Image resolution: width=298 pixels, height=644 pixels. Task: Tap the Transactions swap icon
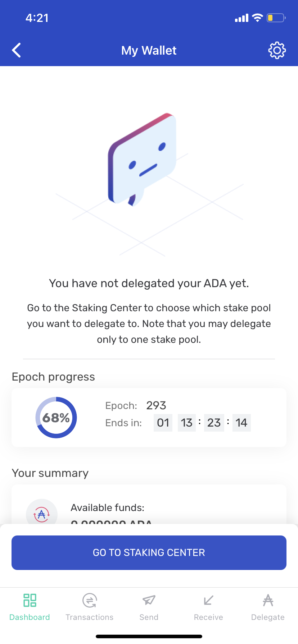click(x=89, y=600)
